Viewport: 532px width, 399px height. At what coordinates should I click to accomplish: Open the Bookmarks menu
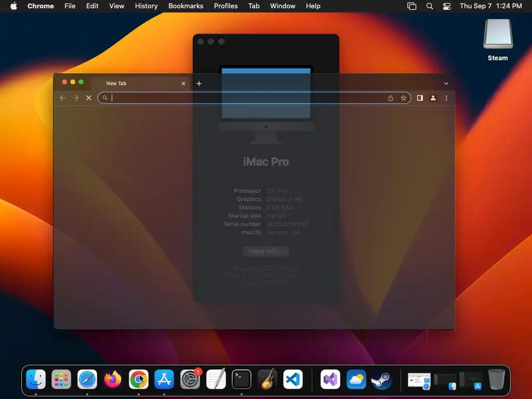click(185, 6)
